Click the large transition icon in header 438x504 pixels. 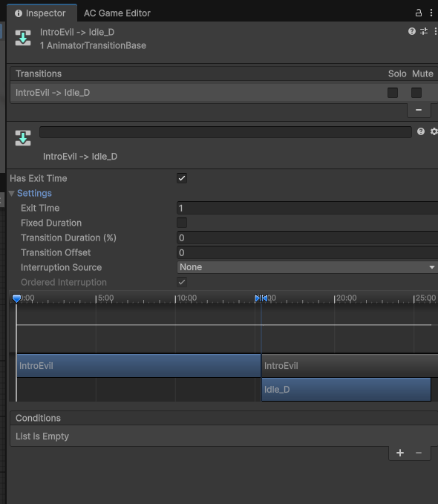pyautogui.click(x=23, y=38)
